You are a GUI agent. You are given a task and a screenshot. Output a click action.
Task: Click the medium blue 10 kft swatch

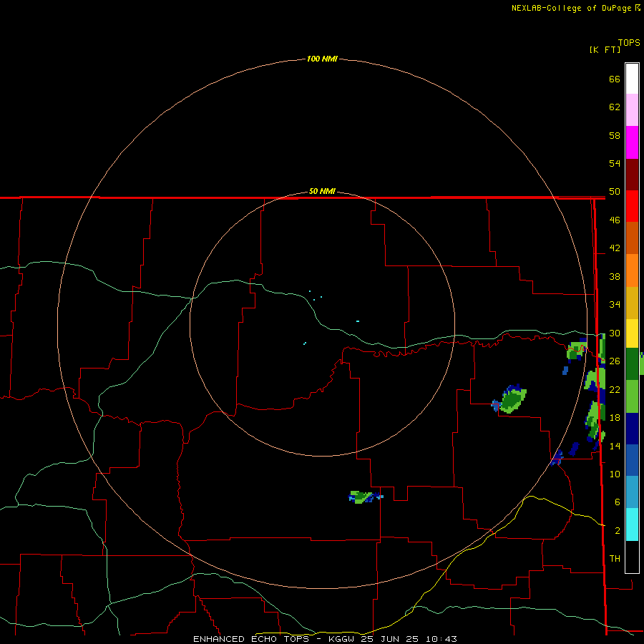632,460
